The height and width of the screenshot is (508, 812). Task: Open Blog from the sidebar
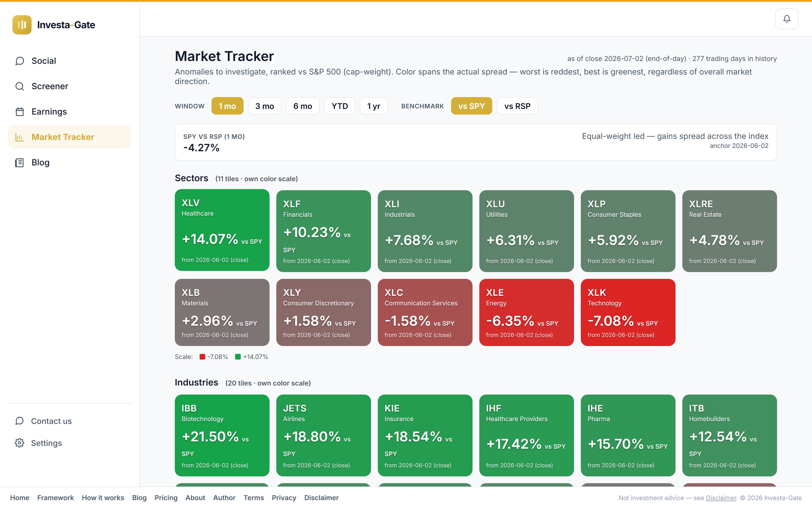[x=40, y=163]
